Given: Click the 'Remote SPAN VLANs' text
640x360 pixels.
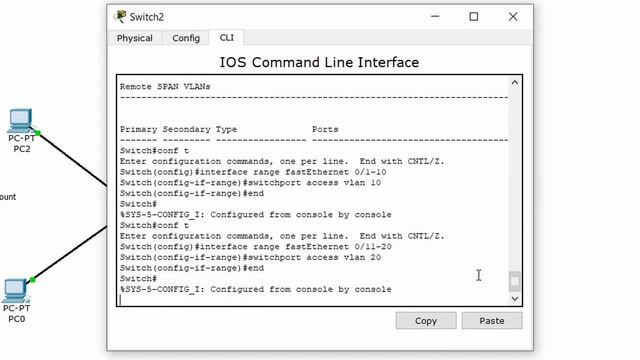Looking at the screenshot, I should click(x=165, y=87).
